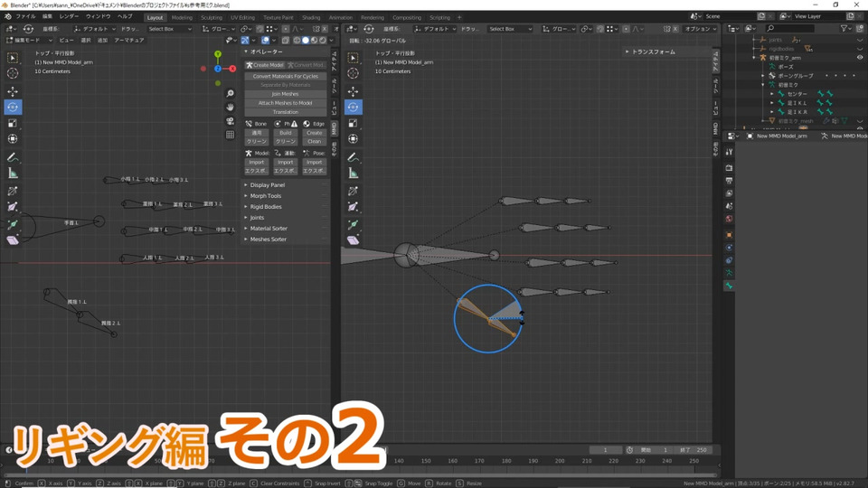Open Bone properties tab
This screenshot has height=488, width=868.
click(x=729, y=286)
